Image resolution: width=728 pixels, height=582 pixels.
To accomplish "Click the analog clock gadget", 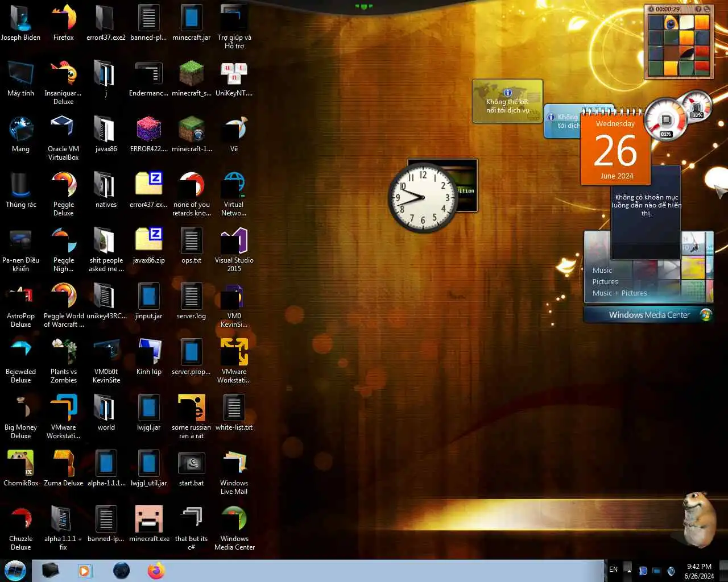I will point(422,197).
